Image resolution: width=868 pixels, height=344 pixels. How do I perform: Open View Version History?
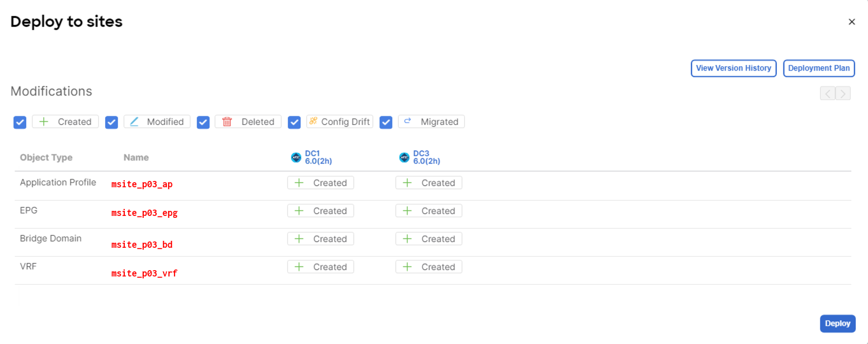[733, 68]
